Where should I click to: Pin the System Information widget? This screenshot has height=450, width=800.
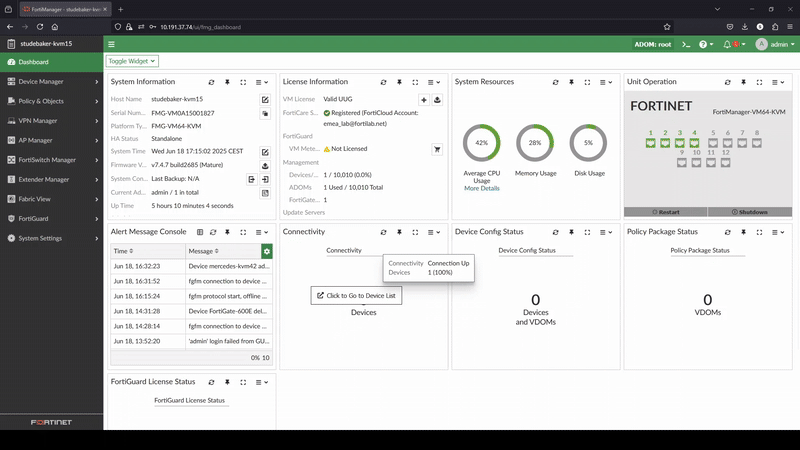(x=228, y=82)
